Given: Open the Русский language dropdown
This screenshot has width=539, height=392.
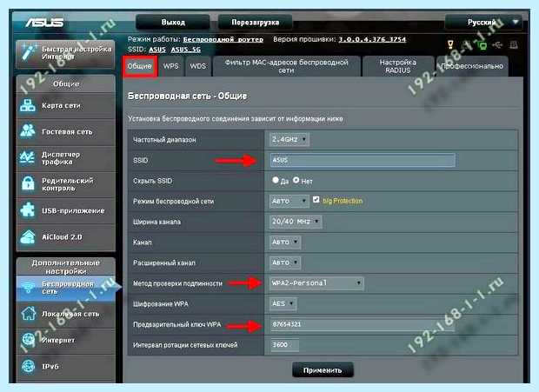Looking at the screenshot, I should (483, 23).
